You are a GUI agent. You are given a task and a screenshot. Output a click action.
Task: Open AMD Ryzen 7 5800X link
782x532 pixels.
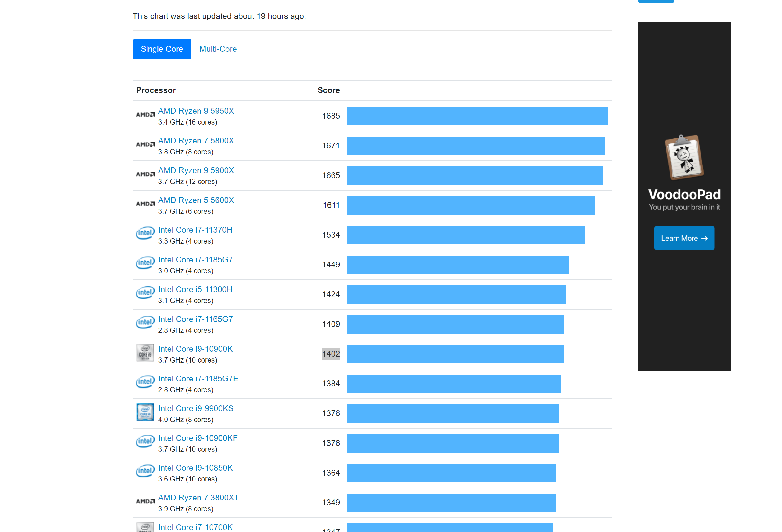(196, 141)
